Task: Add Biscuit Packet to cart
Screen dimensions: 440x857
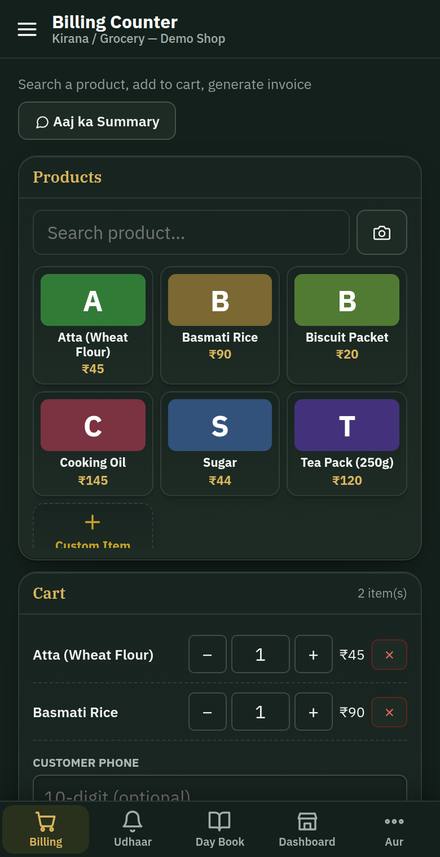Action: (x=347, y=325)
